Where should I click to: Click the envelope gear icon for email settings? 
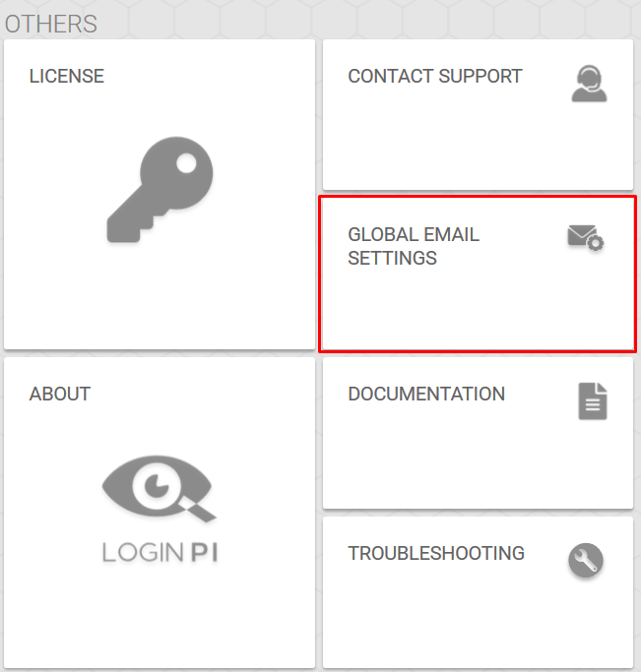(x=586, y=238)
